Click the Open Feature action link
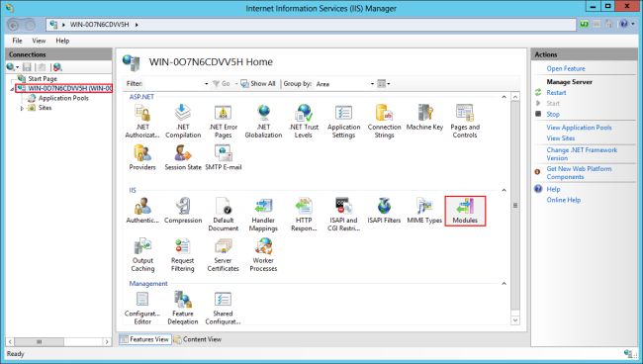This screenshot has width=643, height=364. pos(566,69)
